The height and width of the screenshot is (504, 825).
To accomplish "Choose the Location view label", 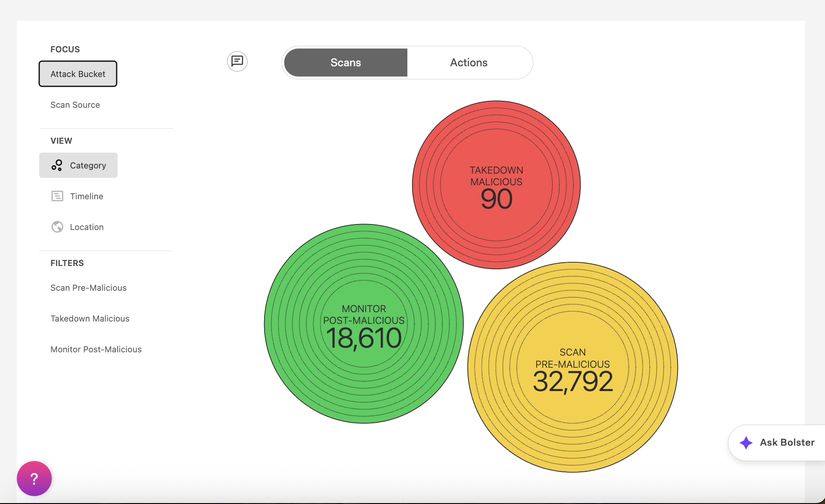I will (87, 227).
